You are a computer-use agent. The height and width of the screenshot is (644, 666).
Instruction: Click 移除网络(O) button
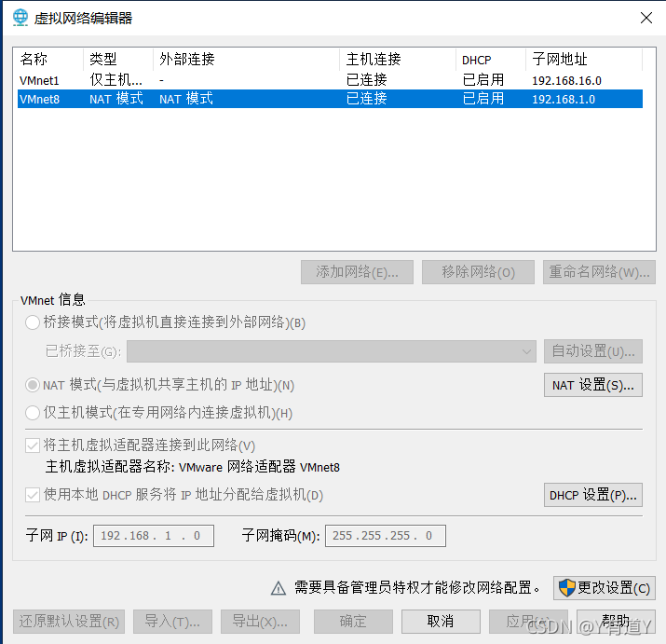click(478, 272)
